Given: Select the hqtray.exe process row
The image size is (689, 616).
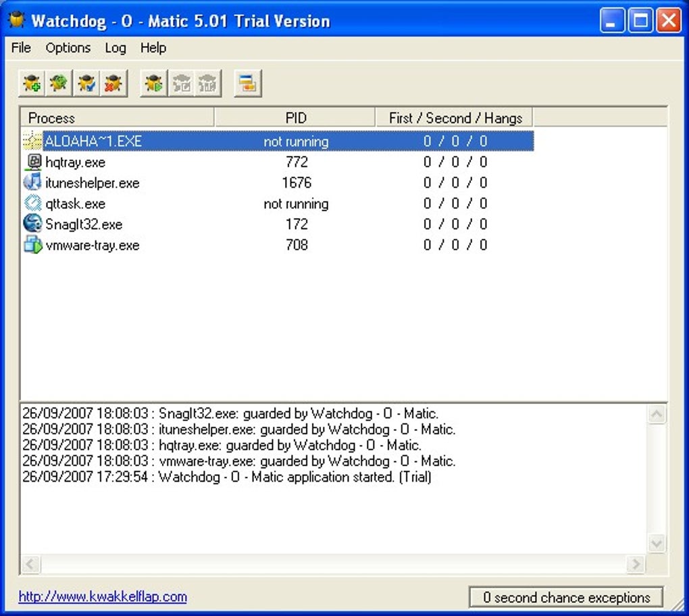Looking at the screenshot, I should tap(278, 161).
